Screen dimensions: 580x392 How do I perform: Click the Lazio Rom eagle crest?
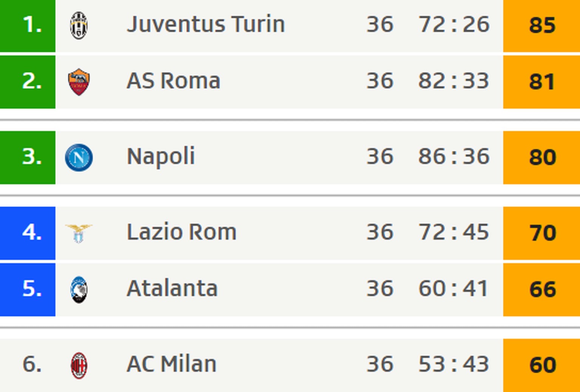79,233
